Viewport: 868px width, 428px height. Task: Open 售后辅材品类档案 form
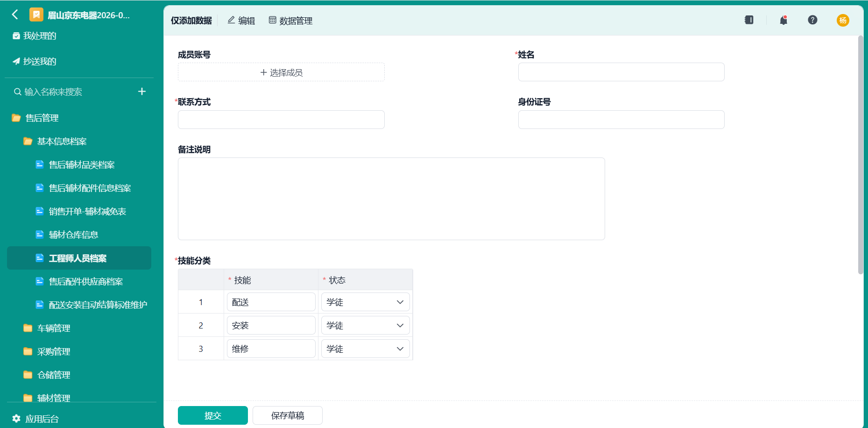pos(82,164)
